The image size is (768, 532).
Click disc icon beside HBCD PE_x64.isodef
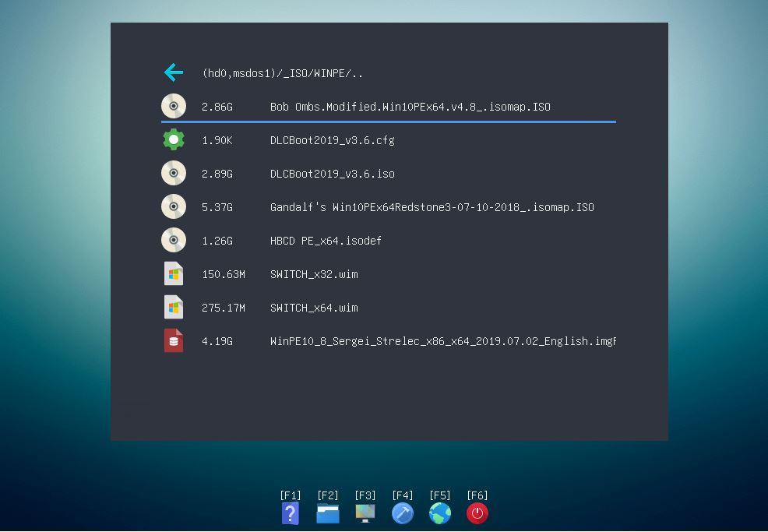pyautogui.click(x=174, y=240)
